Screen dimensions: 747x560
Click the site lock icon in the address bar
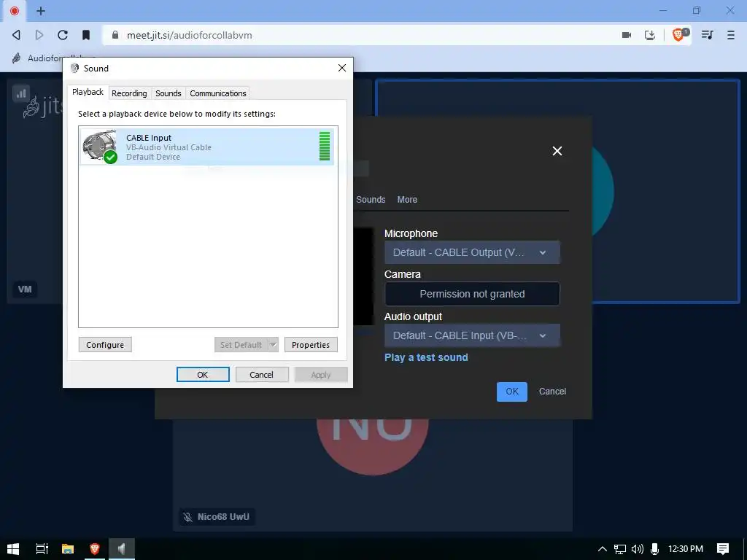(x=115, y=35)
